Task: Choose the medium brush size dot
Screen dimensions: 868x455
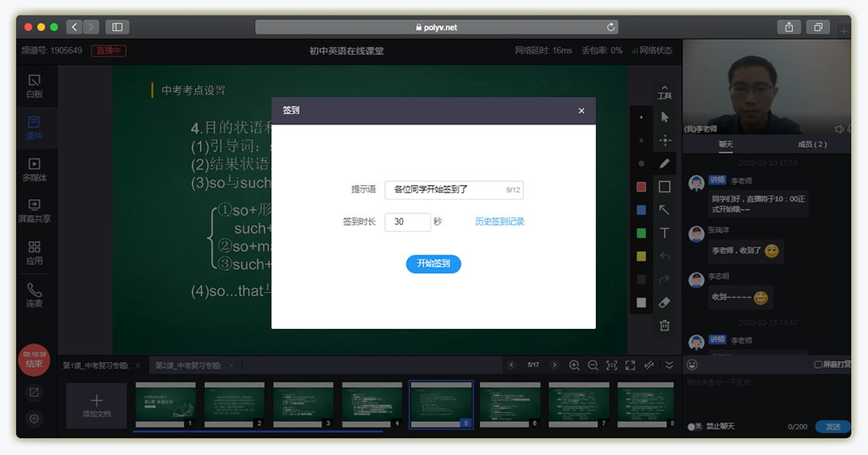Action: point(641,140)
